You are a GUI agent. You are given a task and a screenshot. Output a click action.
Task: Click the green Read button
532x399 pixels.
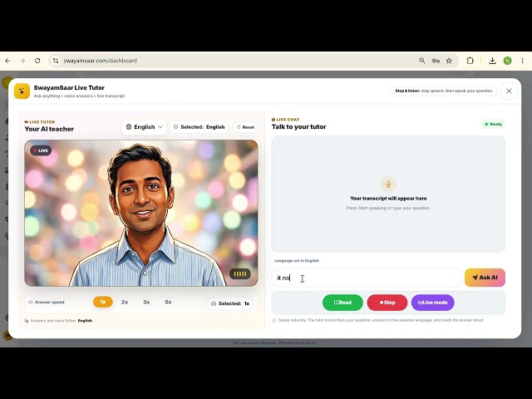point(342,303)
